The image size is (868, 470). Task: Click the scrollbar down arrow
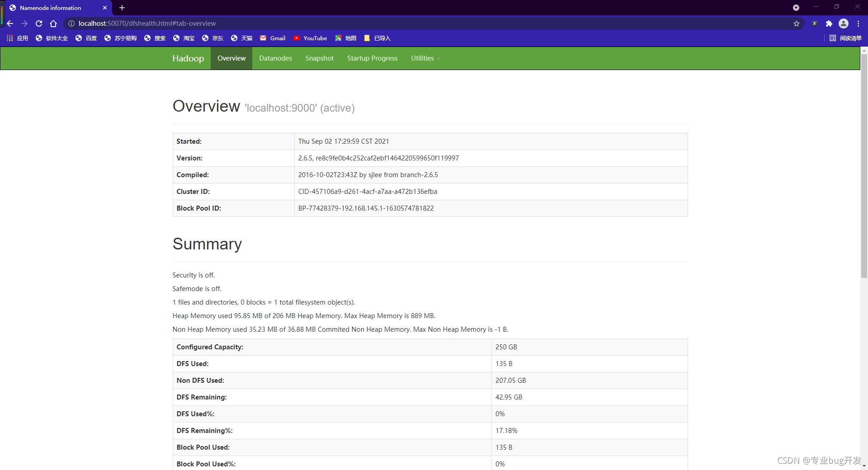click(x=864, y=466)
